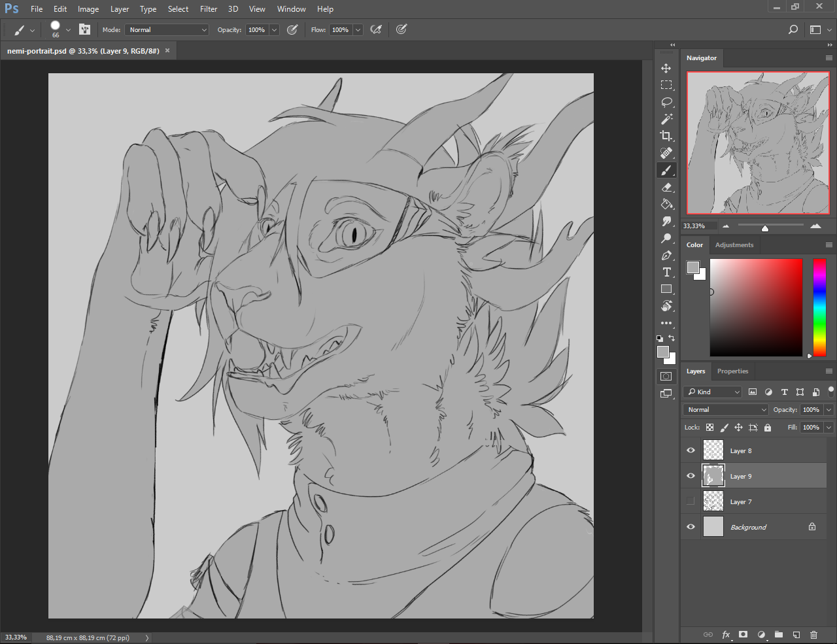
Task: Open the Filter menu
Action: coord(209,9)
